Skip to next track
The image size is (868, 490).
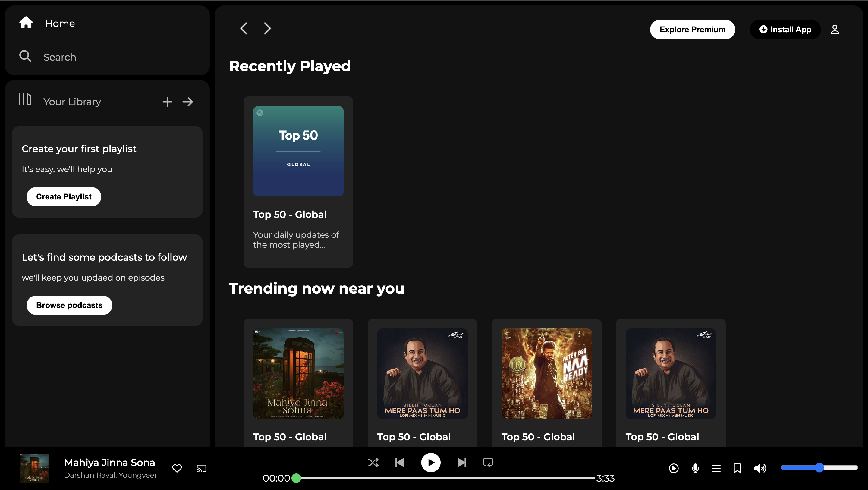pyautogui.click(x=462, y=463)
